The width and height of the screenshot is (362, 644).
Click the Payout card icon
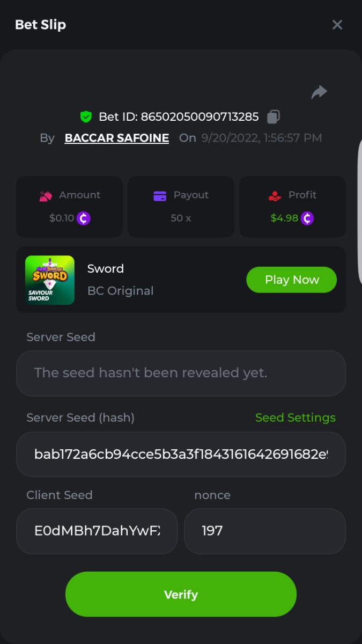click(x=160, y=195)
